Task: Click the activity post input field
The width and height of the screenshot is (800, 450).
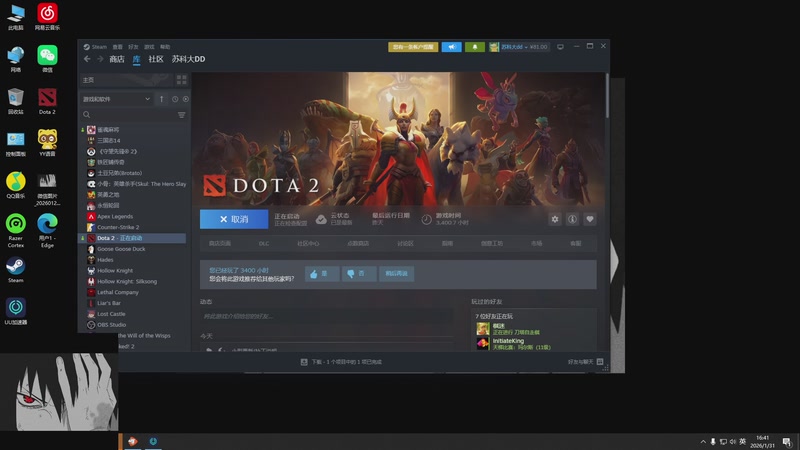Action: click(327, 316)
